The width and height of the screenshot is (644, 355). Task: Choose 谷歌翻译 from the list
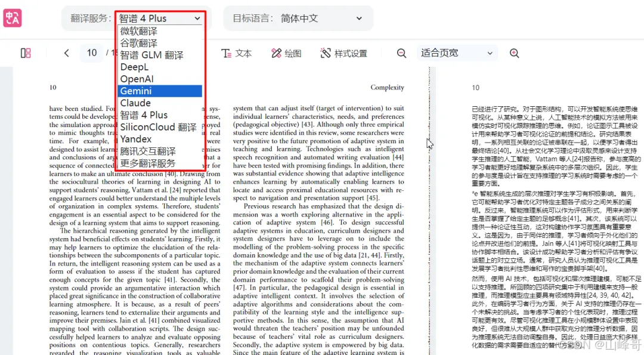coord(160,43)
